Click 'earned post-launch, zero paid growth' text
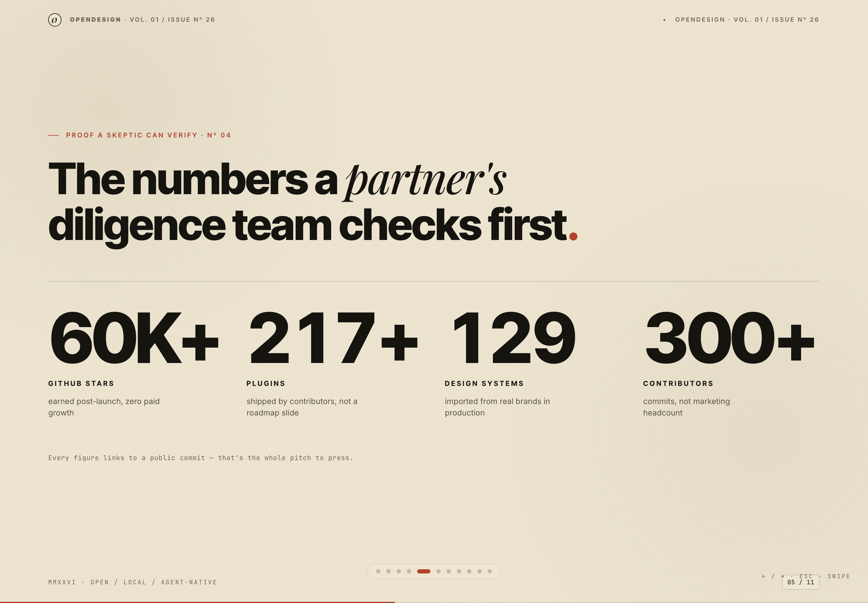Image resolution: width=868 pixels, height=603 pixels. point(104,407)
